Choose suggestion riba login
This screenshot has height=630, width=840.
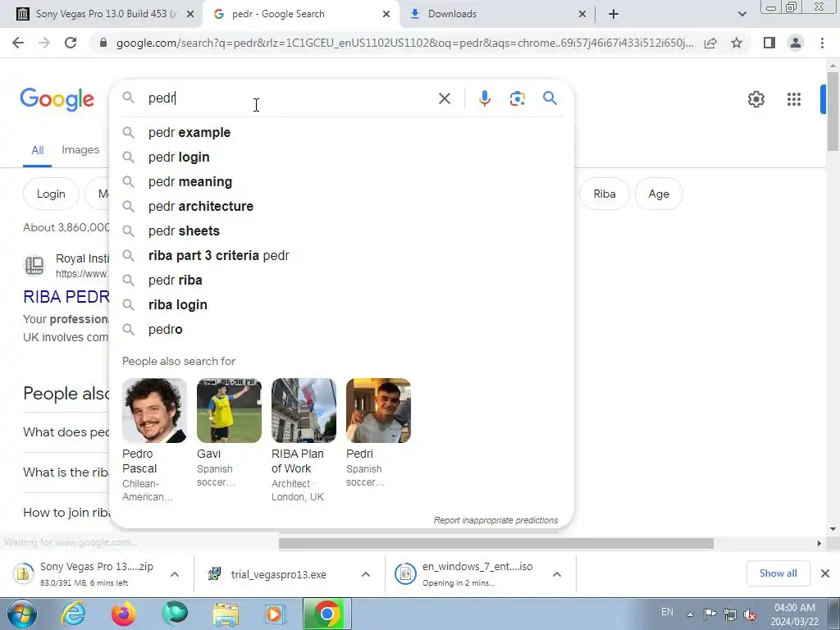click(342, 305)
